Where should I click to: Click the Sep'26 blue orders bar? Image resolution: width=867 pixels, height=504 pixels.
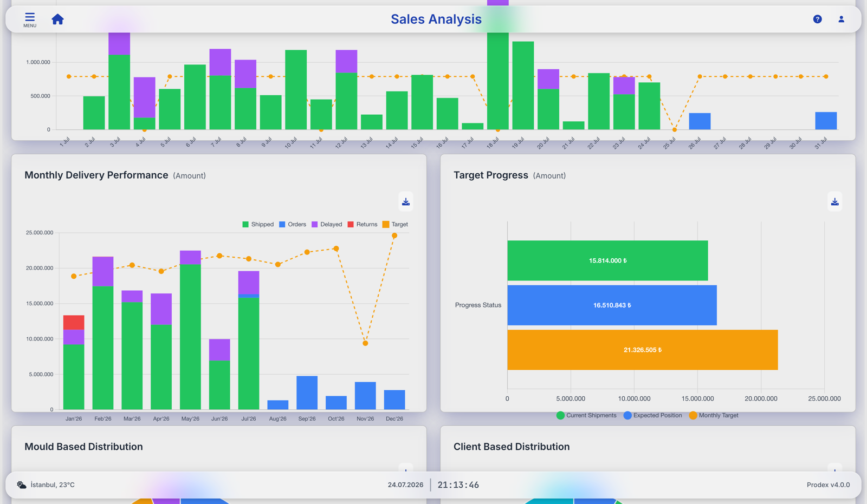tap(307, 392)
